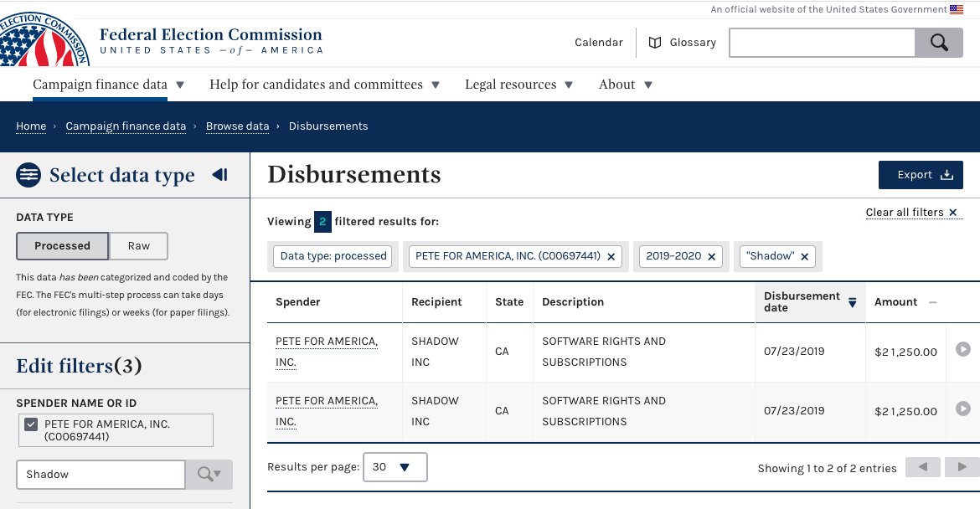Remove the "Shadow" filter tag

coord(804,257)
